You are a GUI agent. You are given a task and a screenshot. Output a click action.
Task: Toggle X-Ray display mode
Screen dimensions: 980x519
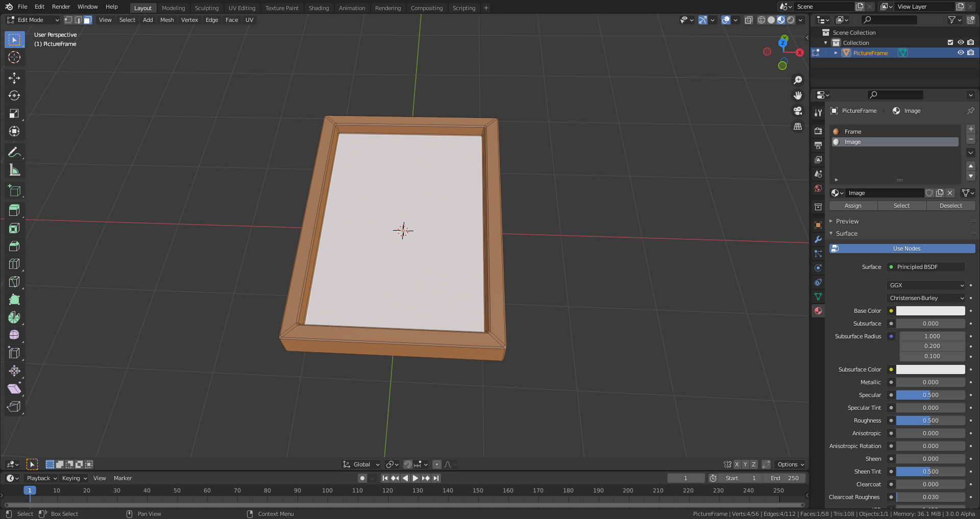[x=749, y=20]
